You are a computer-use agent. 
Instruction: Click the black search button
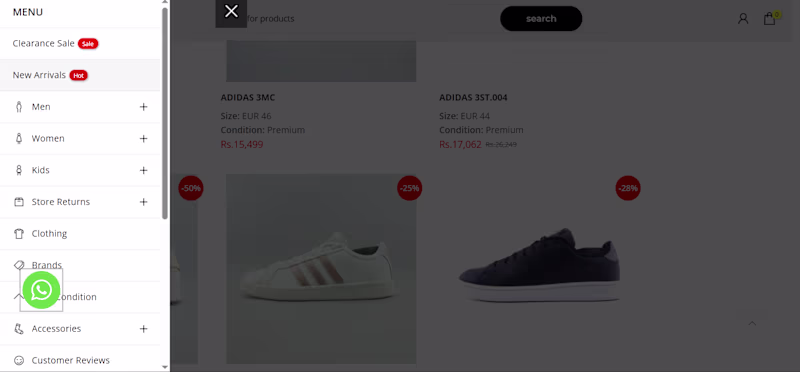(x=541, y=19)
